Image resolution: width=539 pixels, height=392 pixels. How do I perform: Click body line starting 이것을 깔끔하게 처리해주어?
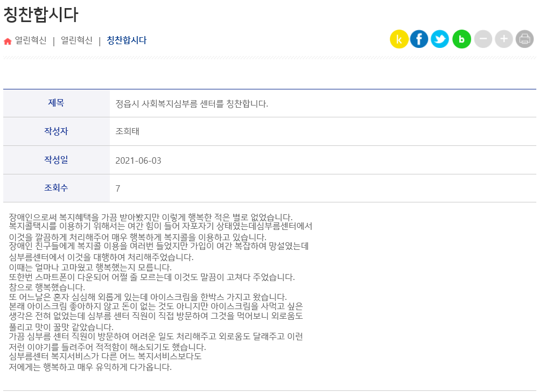pyautogui.click(x=137, y=237)
